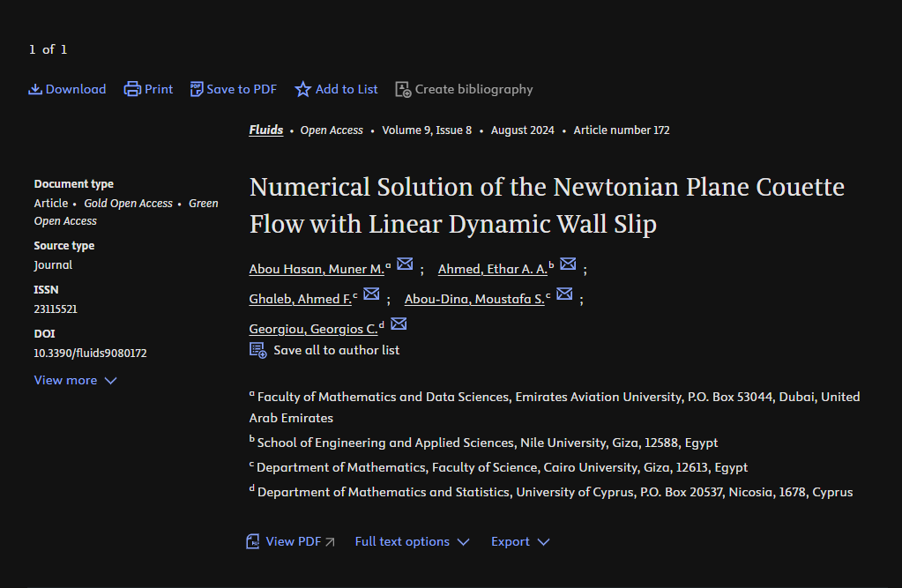Click the article title Numerical Solution heading
Screen dimensions: 902x588
(547, 205)
